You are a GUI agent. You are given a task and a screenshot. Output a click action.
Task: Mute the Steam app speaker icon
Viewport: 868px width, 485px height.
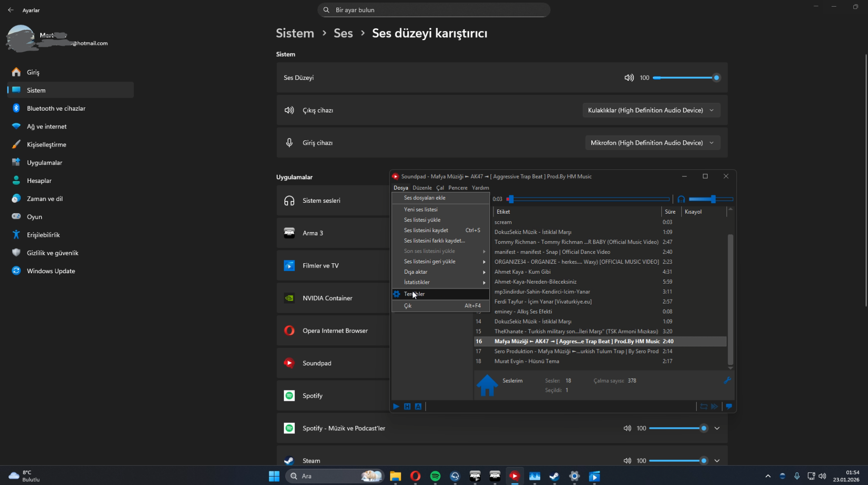click(627, 461)
